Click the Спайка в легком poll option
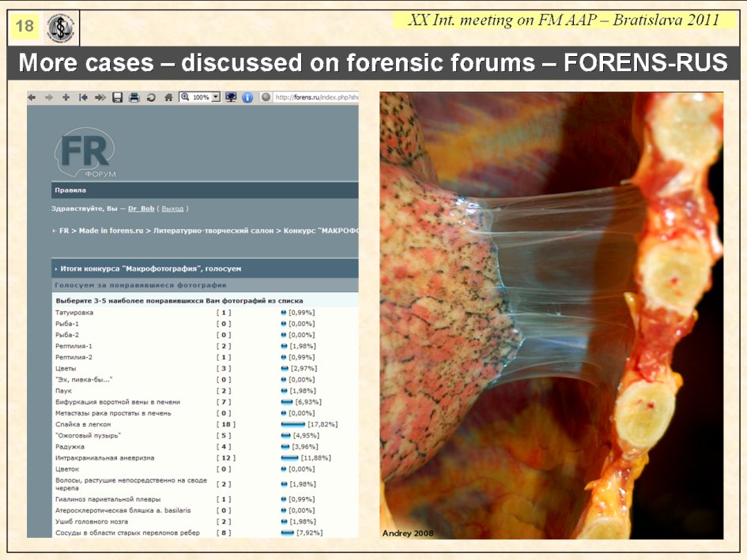 [x=83, y=424]
